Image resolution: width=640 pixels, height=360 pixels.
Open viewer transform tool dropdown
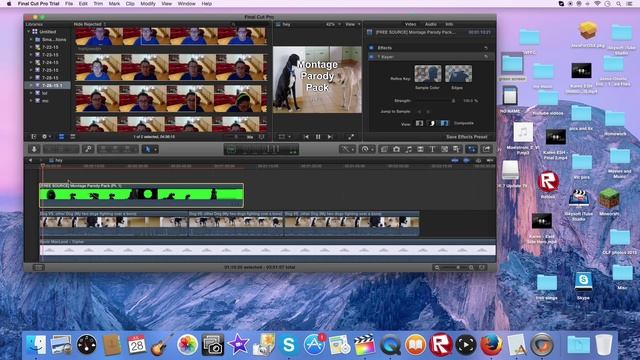(284, 137)
